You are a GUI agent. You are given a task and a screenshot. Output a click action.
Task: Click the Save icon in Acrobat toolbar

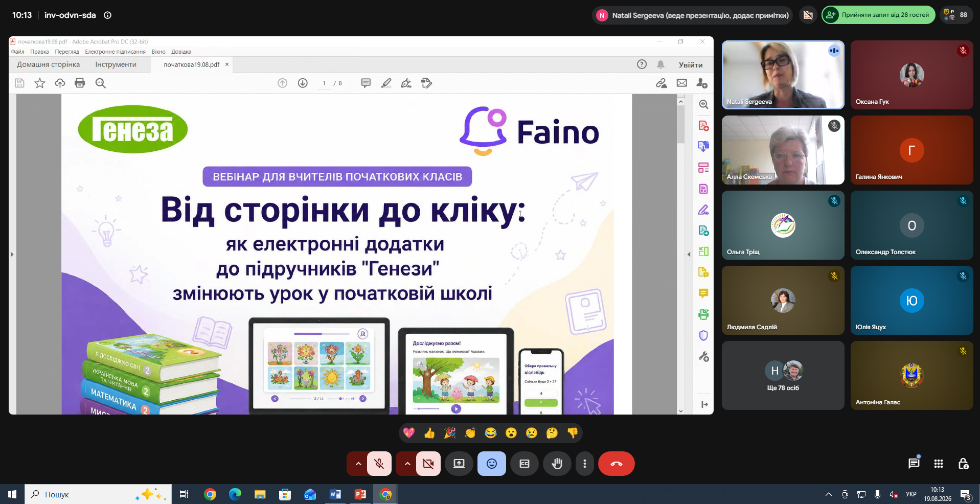19,83
